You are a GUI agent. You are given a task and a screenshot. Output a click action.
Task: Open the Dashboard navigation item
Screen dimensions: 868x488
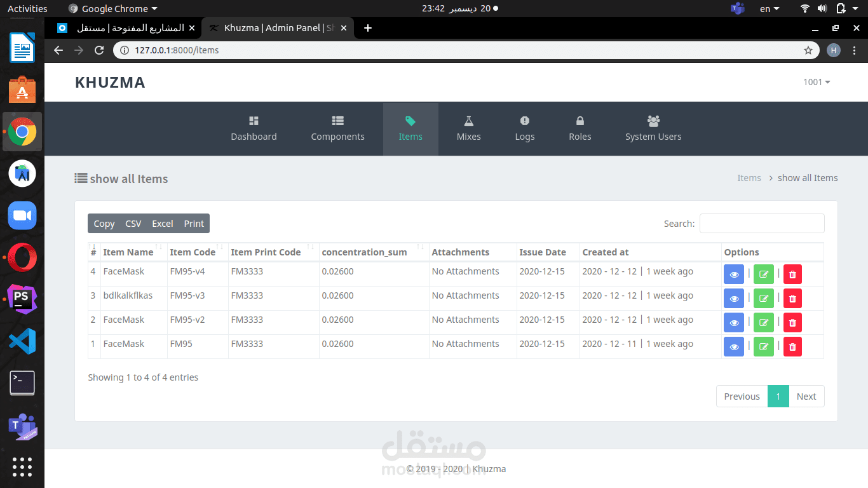click(254, 129)
